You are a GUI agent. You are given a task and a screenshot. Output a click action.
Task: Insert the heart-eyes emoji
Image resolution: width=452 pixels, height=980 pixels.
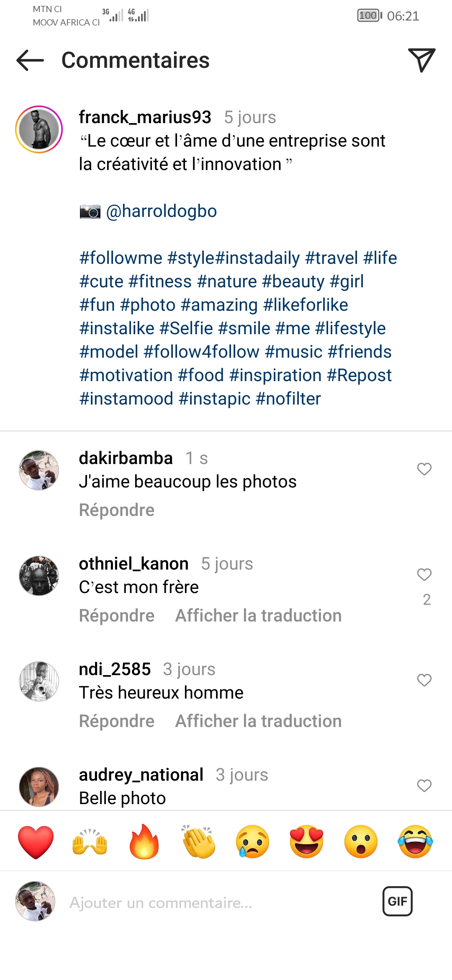coord(307,842)
